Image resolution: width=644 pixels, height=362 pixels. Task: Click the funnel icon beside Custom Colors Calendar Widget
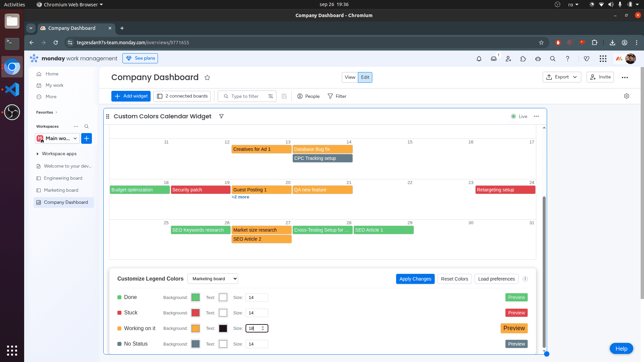(x=221, y=116)
